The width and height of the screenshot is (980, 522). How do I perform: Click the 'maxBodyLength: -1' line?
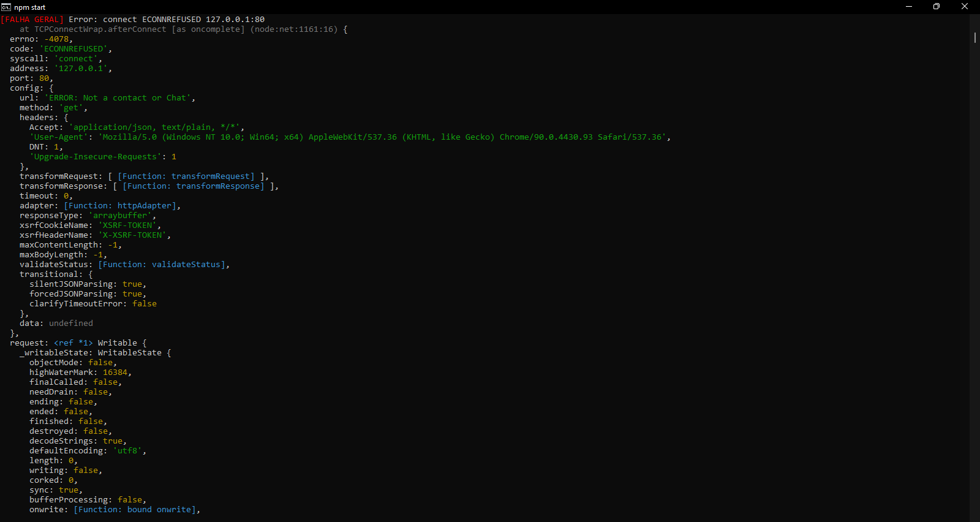click(x=62, y=255)
